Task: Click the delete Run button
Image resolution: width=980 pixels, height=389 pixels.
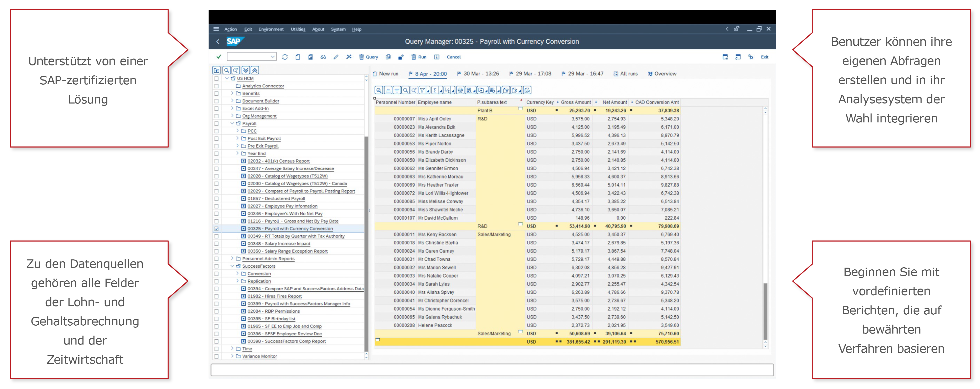Action: click(419, 57)
